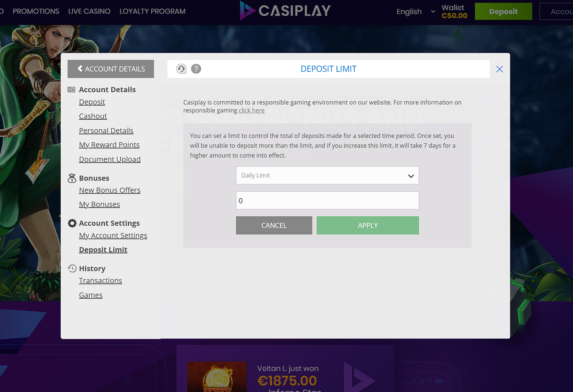Click the History clock icon
Viewport: 573px width, 392px height.
[72, 268]
